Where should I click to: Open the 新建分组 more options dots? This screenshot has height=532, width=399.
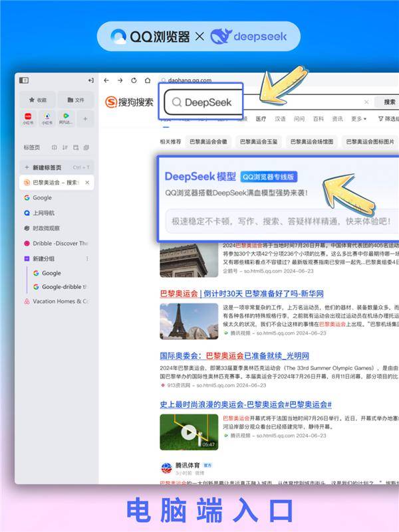point(87,258)
